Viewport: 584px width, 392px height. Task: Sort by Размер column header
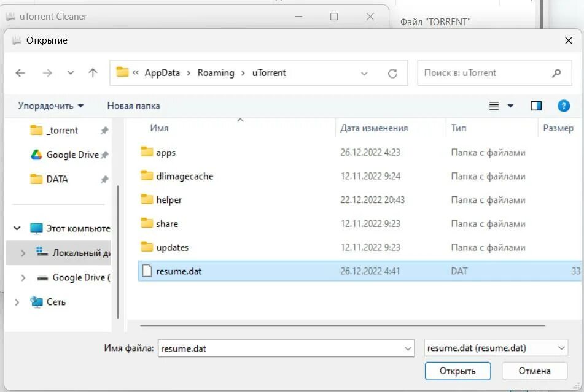[558, 128]
